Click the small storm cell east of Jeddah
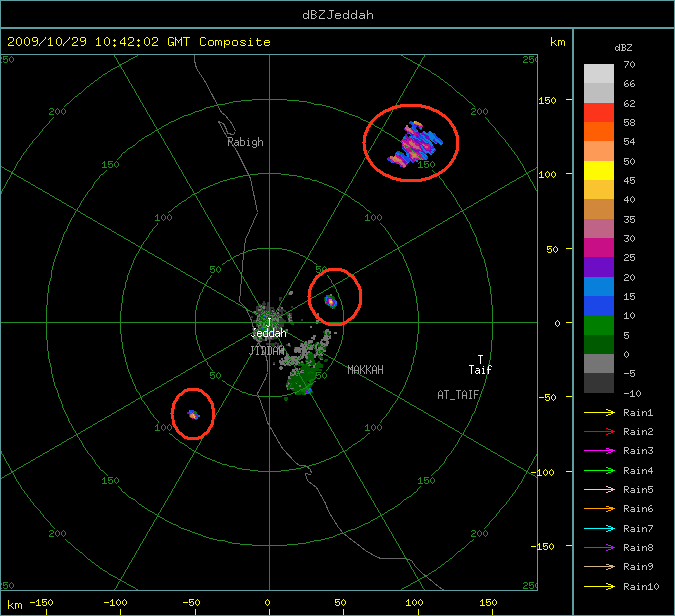The width and height of the screenshot is (675, 616). (x=331, y=301)
